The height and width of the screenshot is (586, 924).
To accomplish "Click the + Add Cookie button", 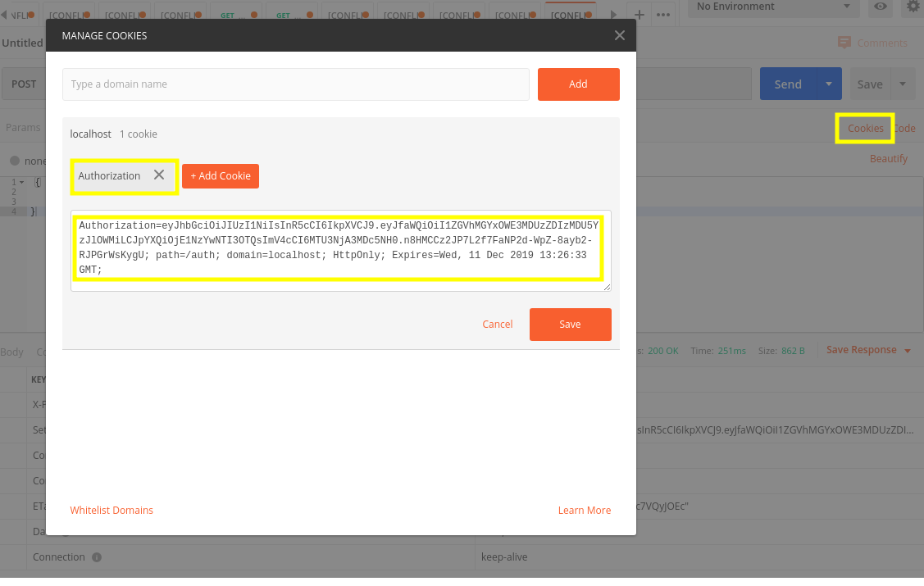I will (x=221, y=176).
